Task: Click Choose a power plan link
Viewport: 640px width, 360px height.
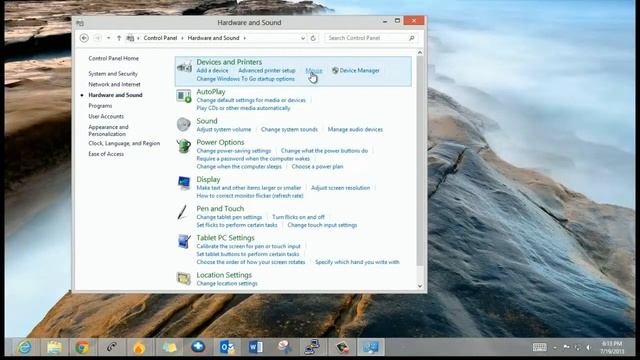Action: (x=317, y=167)
